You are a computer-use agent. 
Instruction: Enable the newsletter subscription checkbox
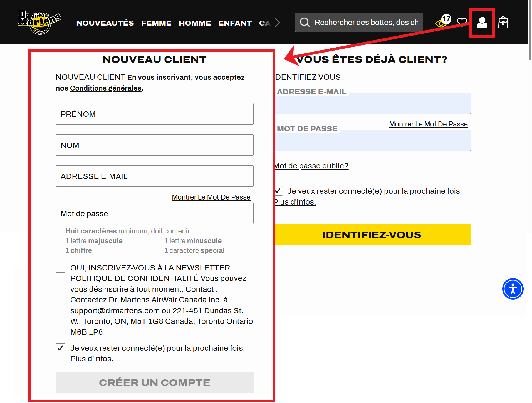pyautogui.click(x=60, y=268)
